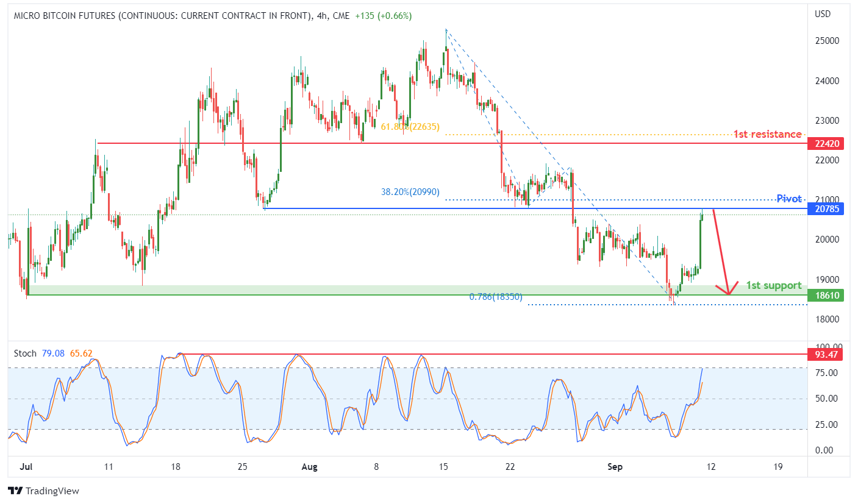Screen dimensions: 858x504
Task: Select the red 22420 price tag
Action: tap(825, 144)
